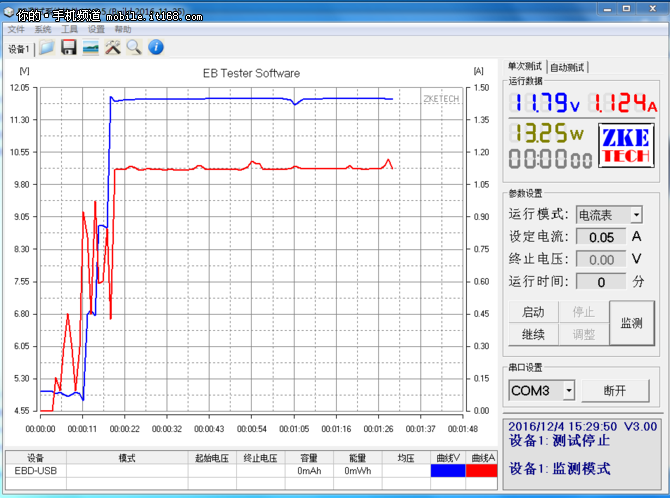The width and height of the screenshot is (670, 498).
Task: Click the 设定电流 input field
Action: [x=601, y=237]
